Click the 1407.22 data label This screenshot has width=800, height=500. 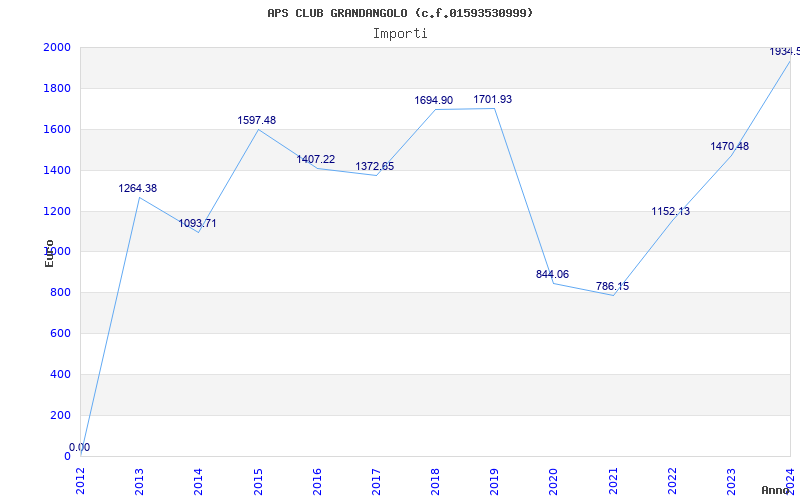(316, 159)
